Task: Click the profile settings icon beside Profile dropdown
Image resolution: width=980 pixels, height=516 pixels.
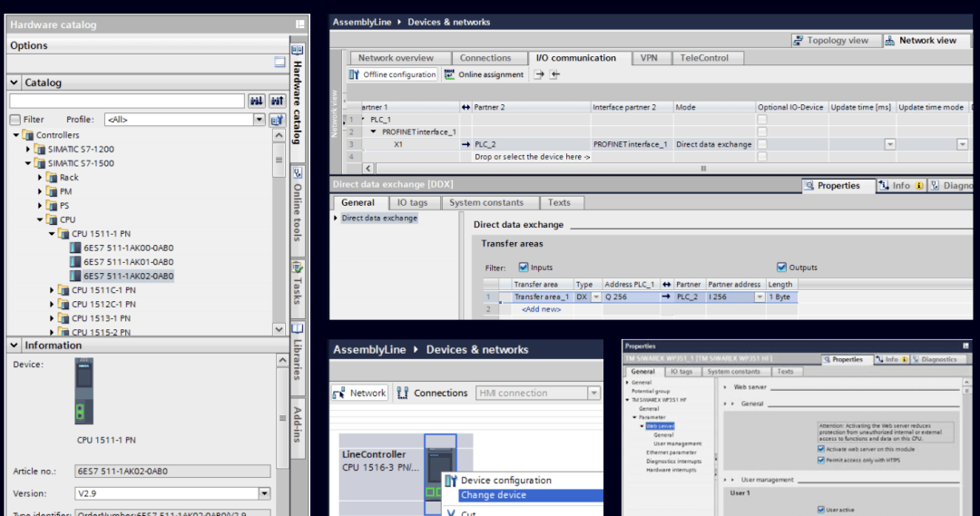Action: [277, 120]
